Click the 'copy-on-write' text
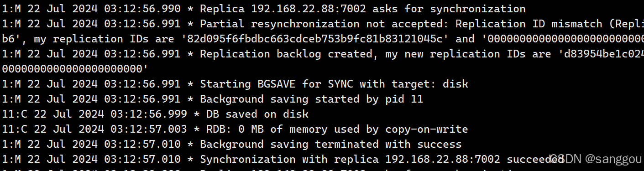The height and width of the screenshot is (171, 644). coord(427,129)
